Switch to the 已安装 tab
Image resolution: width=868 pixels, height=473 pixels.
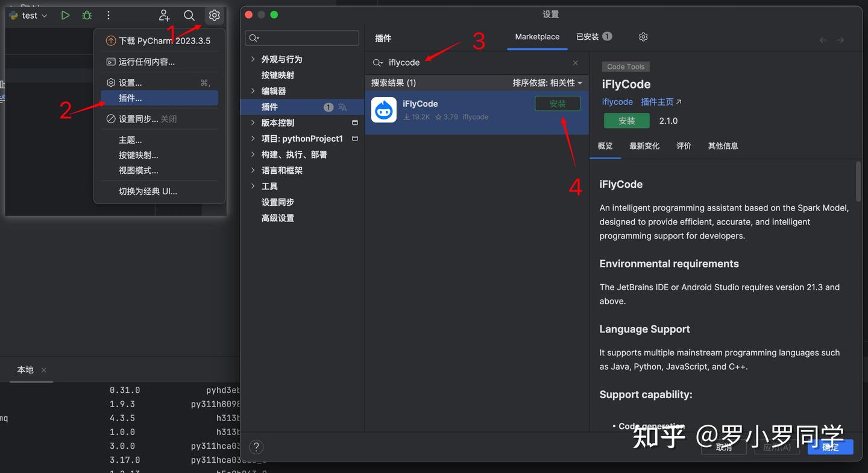pyautogui.click(x=588, y=36)
